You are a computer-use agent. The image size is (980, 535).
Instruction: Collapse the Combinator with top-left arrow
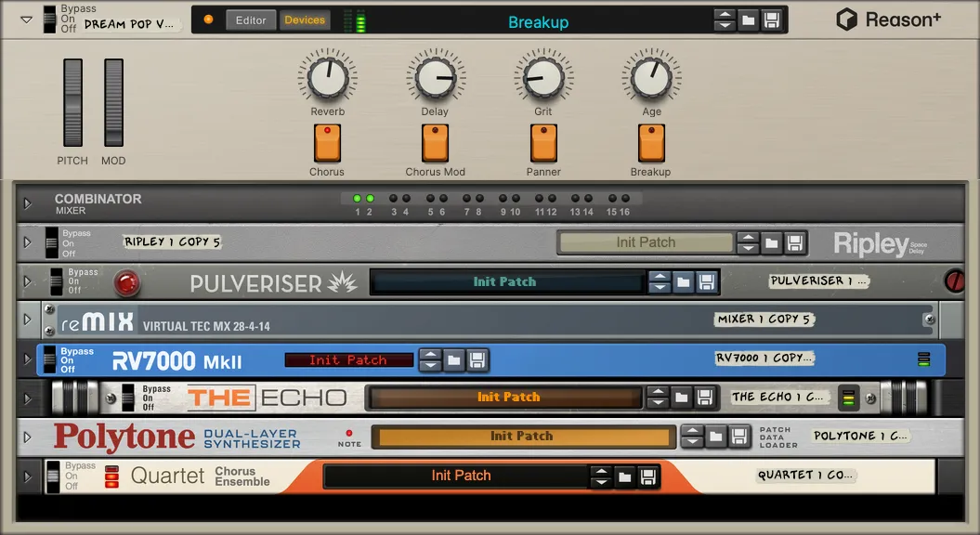[26, 20]
